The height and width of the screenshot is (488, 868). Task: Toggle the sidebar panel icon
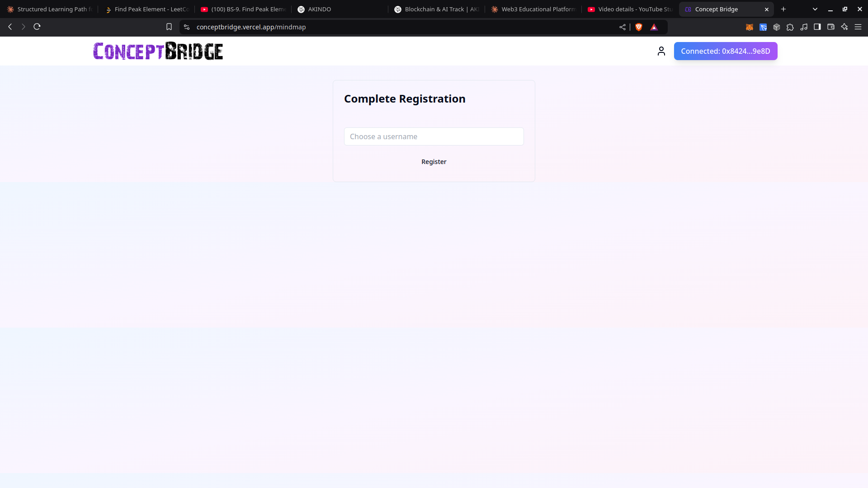pyautogui.click(x=817, y=27)
